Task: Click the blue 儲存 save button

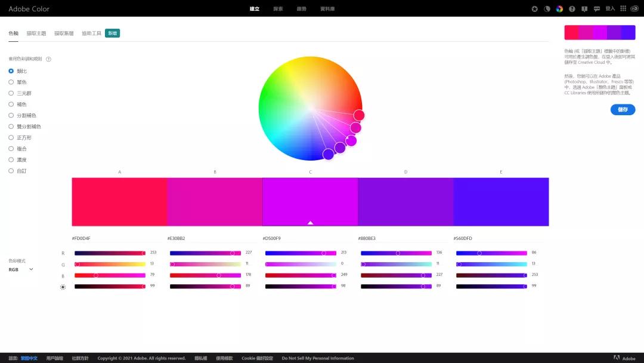Action: click(623, 109)
